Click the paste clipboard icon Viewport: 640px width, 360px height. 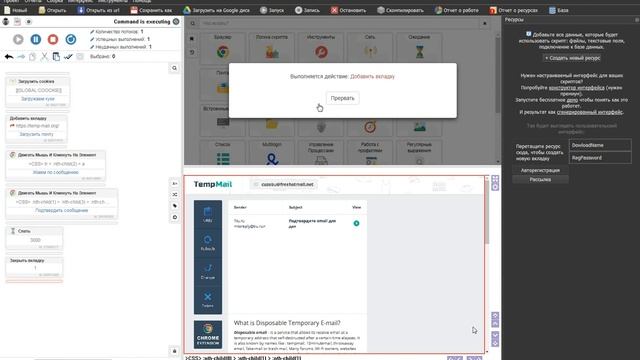point(56,56)
